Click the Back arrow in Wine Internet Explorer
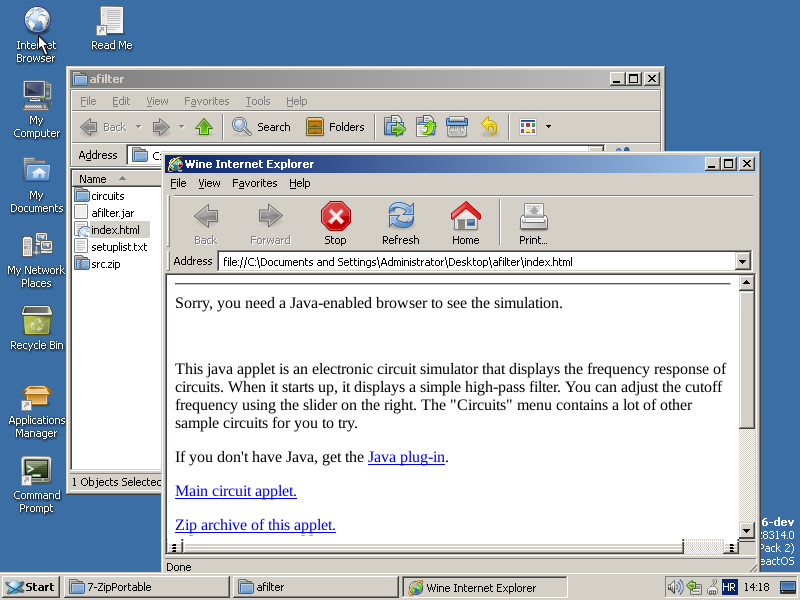This screenshot has width=800, height=600. click(206, 216)
